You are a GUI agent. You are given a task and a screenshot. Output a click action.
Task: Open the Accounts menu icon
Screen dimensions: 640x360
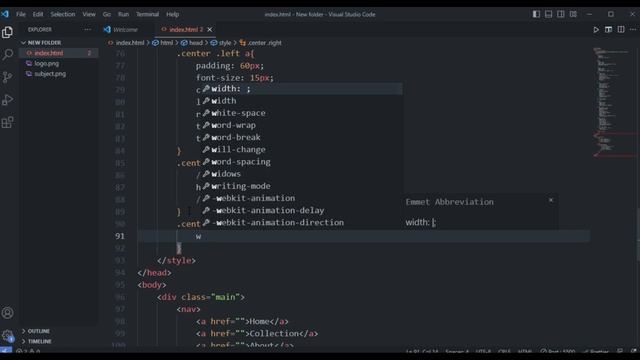[x=7, y=313]
